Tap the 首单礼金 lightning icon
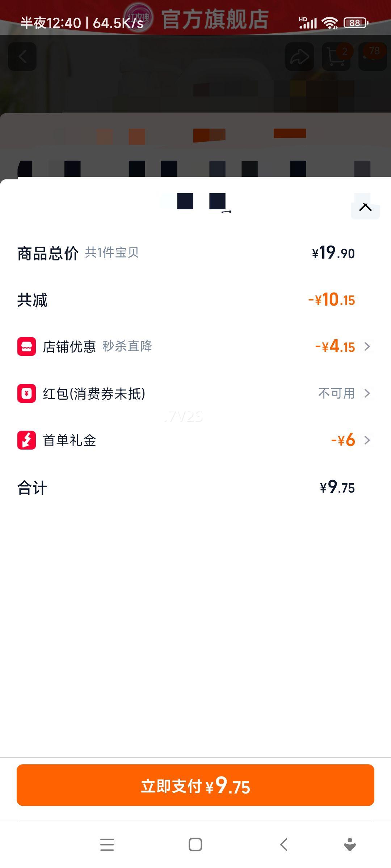Image resolution: width=391 pixels, height=868 pixels. point(26,440)
